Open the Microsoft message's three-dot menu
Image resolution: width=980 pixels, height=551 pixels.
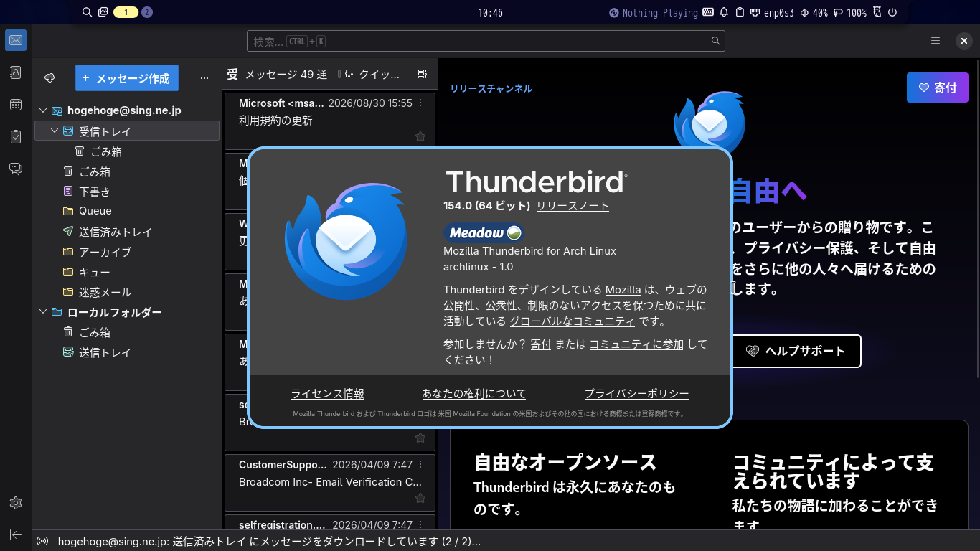421,103
